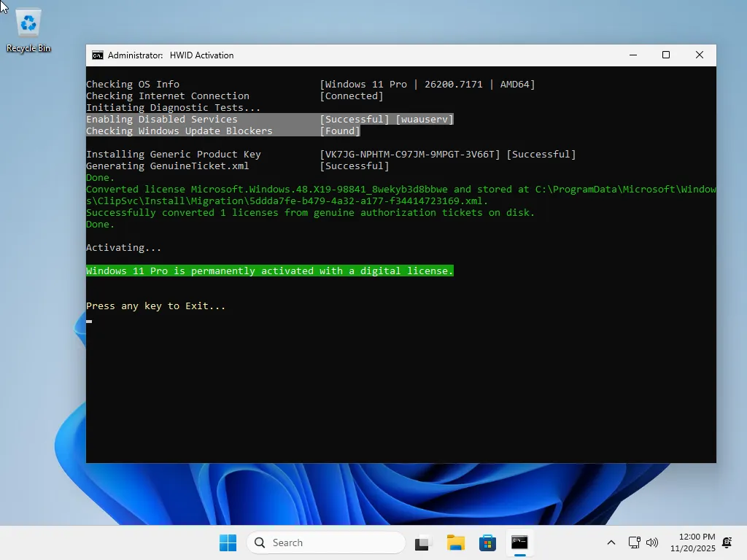
Task: Click 'Initiating Diagnostic Tests...' line
Action: pyautogui.click(x=174, y=108)
